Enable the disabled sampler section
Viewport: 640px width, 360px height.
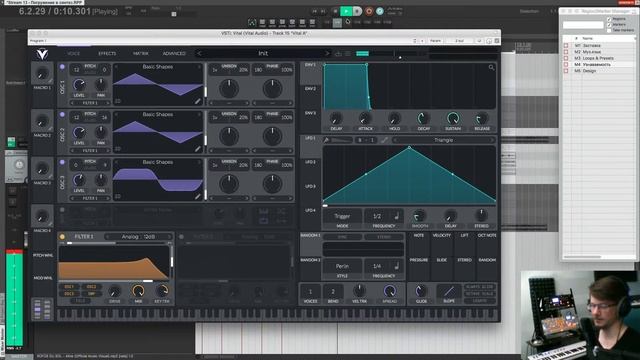[x=62, y=210]
